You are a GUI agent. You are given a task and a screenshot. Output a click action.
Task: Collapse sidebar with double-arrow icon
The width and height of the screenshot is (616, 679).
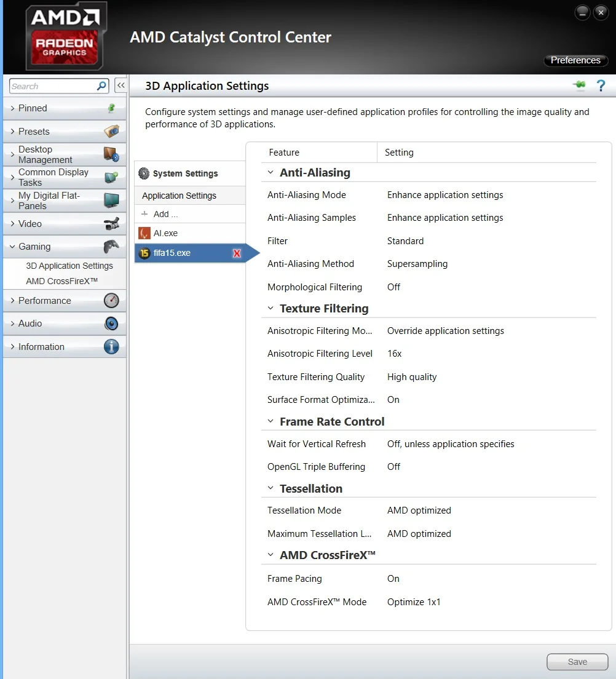(120, 85)
